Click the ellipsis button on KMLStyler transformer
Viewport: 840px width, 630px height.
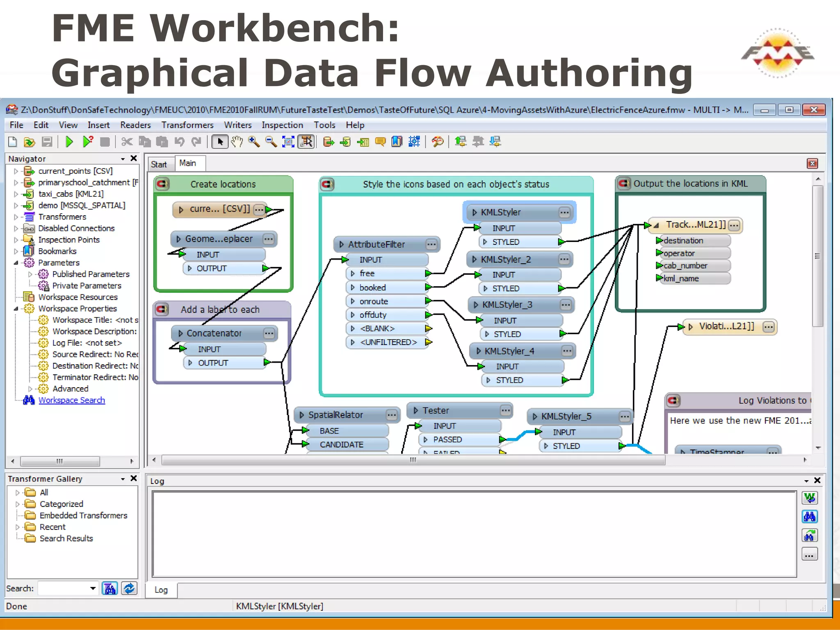click(564, 212)
